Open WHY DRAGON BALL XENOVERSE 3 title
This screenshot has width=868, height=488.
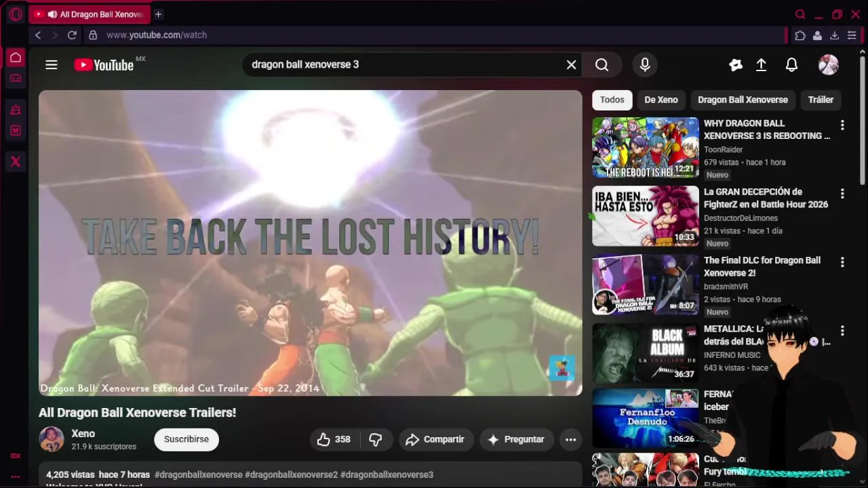(x=767, y=129)
